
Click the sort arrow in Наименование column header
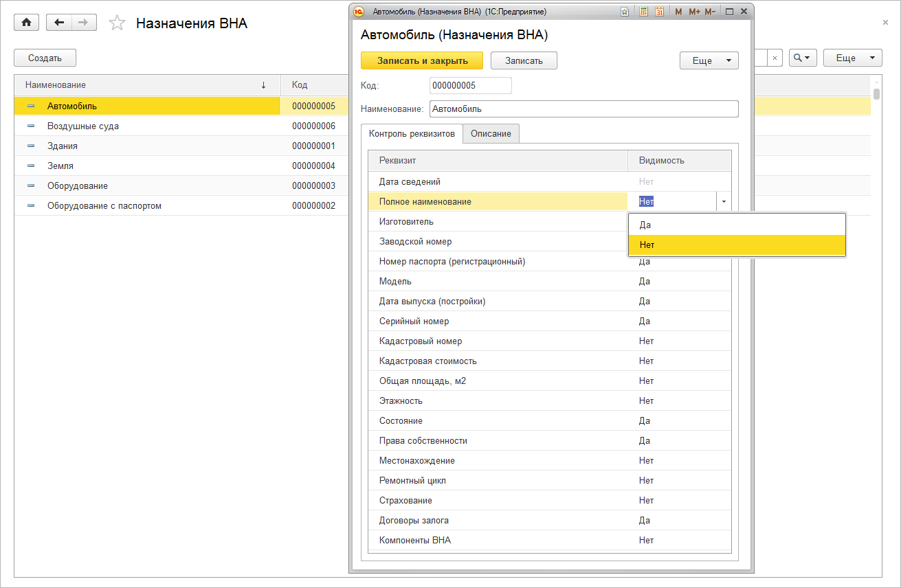coord(263,85)
